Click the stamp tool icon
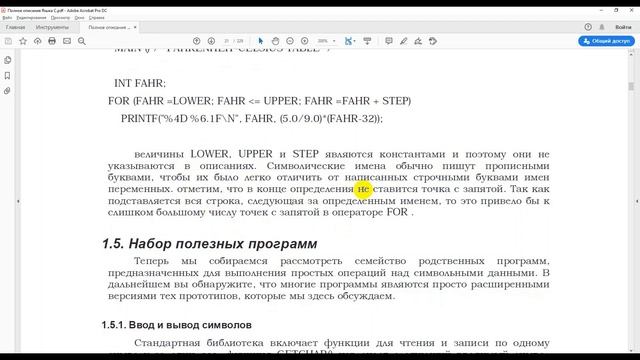 433,41
